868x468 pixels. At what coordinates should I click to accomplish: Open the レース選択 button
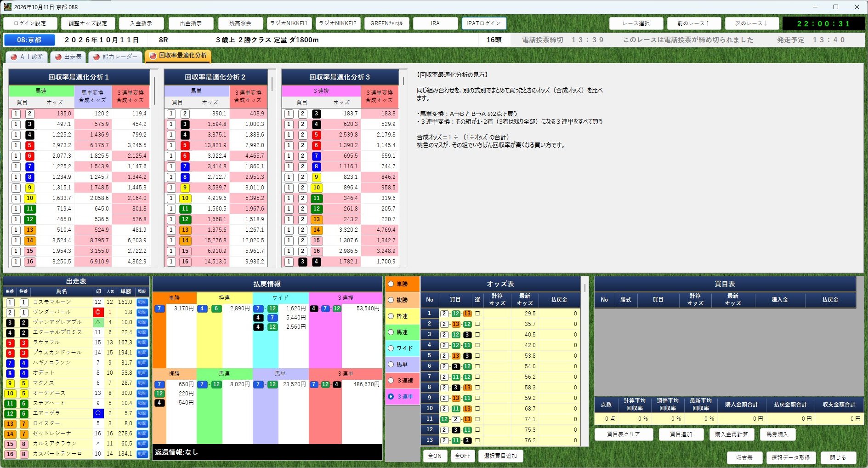[x=636, y=23]
